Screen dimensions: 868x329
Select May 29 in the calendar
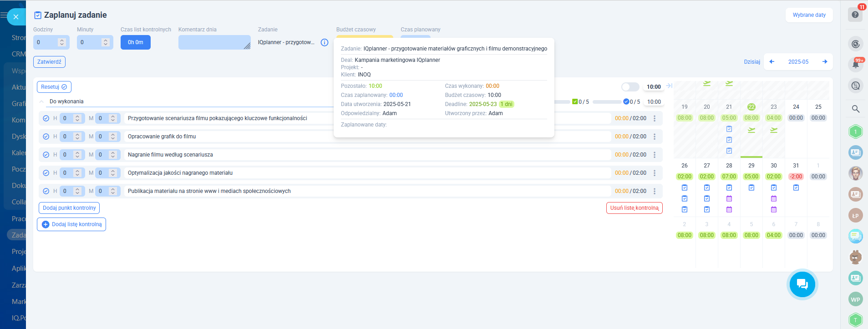coord(751,166)
